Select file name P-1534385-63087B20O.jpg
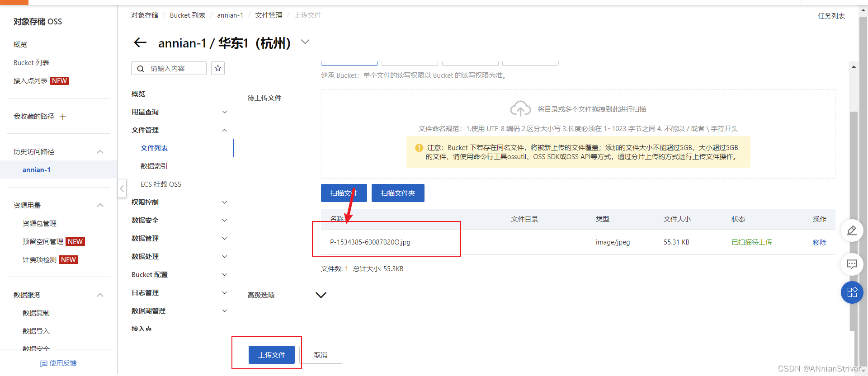This screenshot has width=868, height=376. tap(370, 242)
